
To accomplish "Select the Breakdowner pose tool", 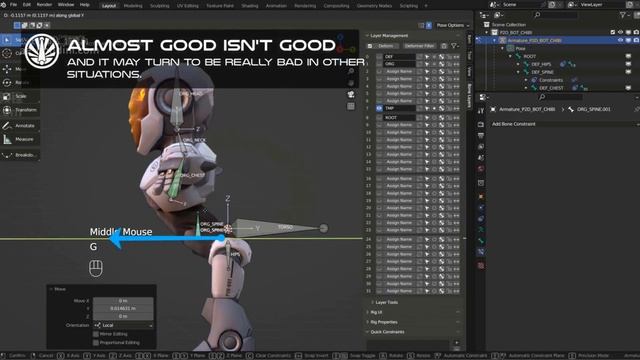I will pos(20,155).
